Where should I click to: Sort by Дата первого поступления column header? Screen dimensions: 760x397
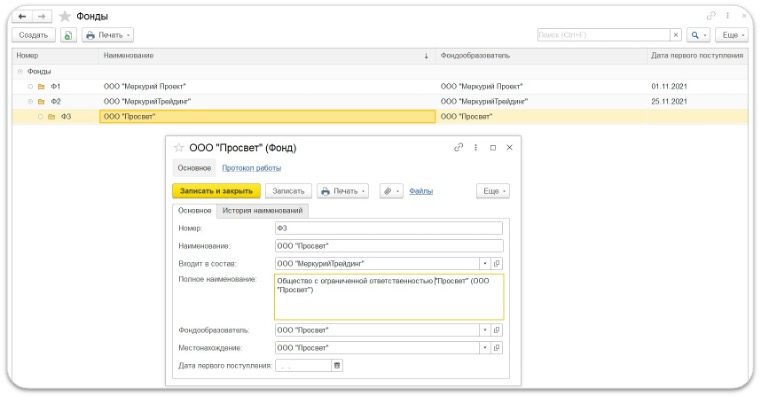pyautogui.click(x=697, y=55)
